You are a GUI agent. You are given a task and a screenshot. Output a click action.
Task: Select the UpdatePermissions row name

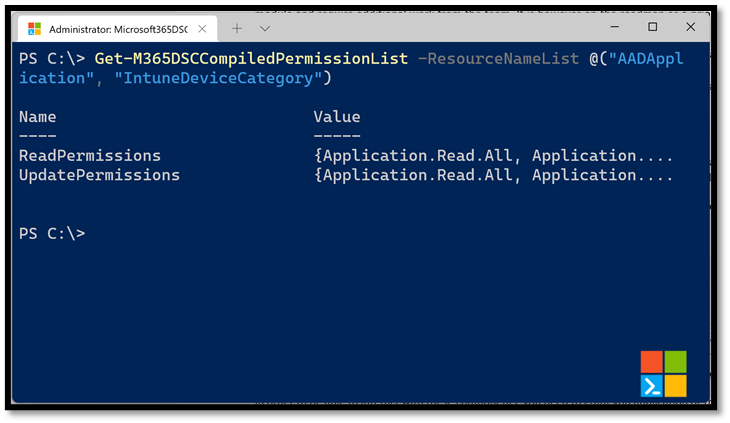(x=99, y=175)
